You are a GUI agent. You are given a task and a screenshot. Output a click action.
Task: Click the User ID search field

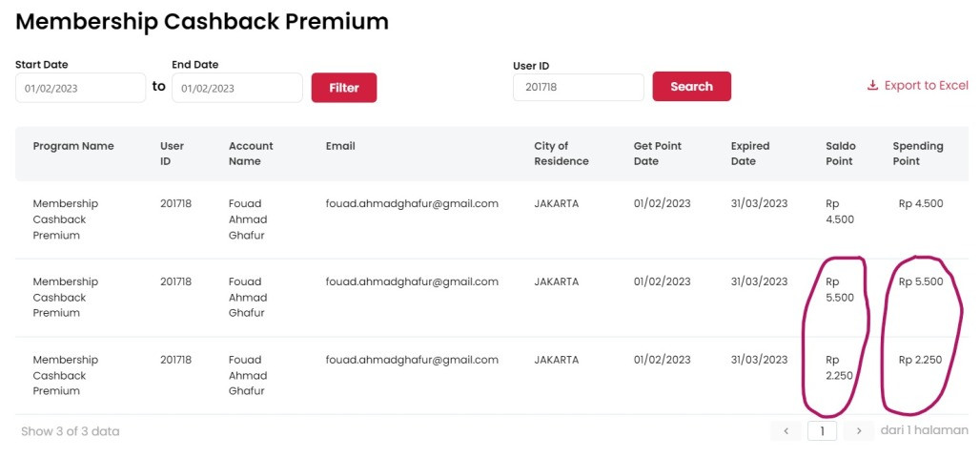pos(579,87)
